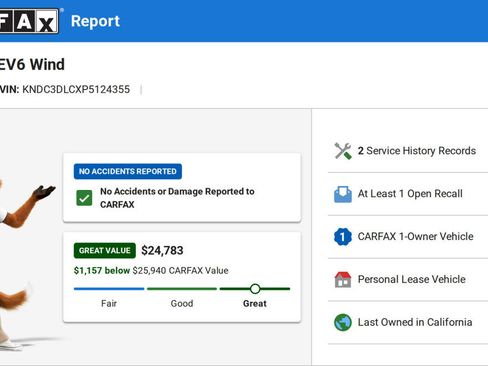Click the EV6 Wind vehicle title

[32, 64]
